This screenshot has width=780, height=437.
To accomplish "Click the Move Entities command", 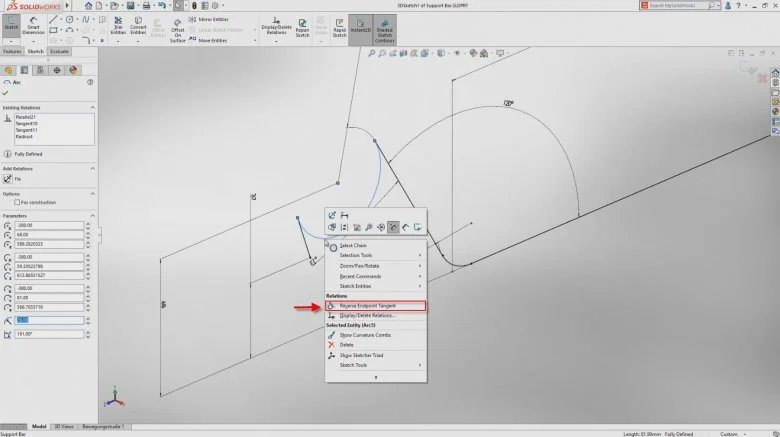I will coord(208,40).
